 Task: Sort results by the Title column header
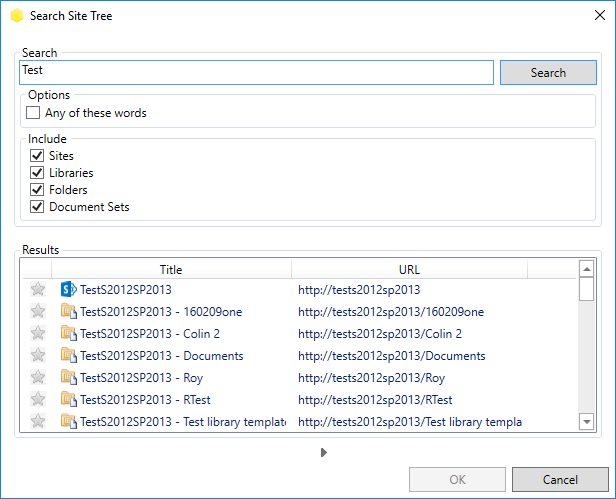pos(171,270)
